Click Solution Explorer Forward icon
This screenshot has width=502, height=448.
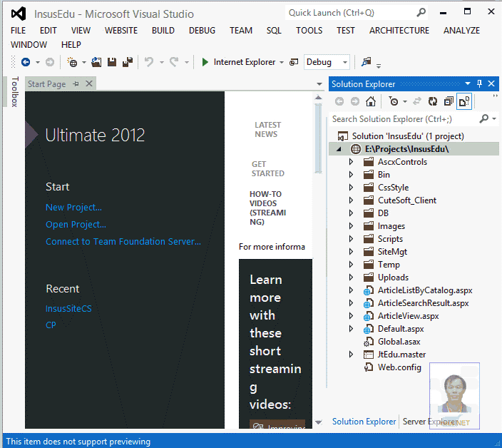(354, 101)
